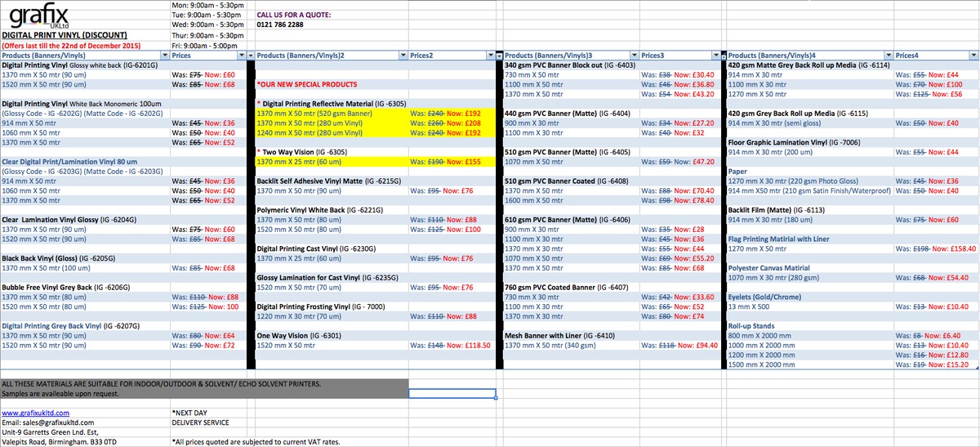980x447 pixels.
Task: Open filter dropdown for first Products (Banners/Vinyls) column
Action: 163,56
